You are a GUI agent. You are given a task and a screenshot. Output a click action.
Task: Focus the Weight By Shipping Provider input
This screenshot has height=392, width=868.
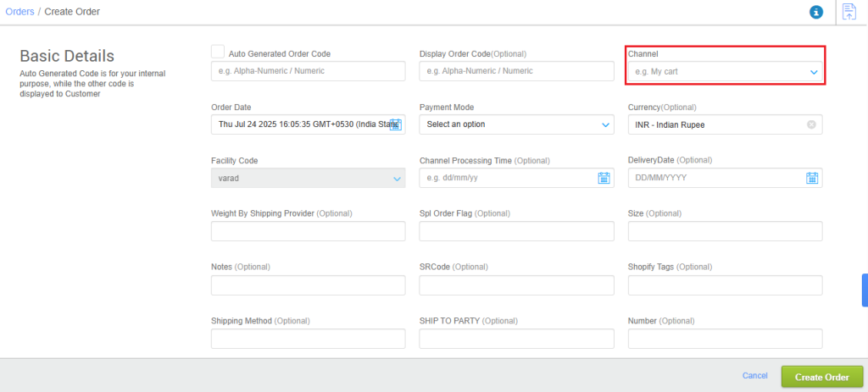coord(309,231)
